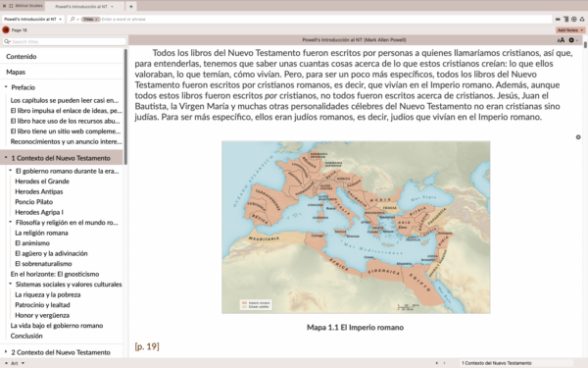Open the reader settings gear
Viewport: 588px width, 368px height.
coord(572,40)
